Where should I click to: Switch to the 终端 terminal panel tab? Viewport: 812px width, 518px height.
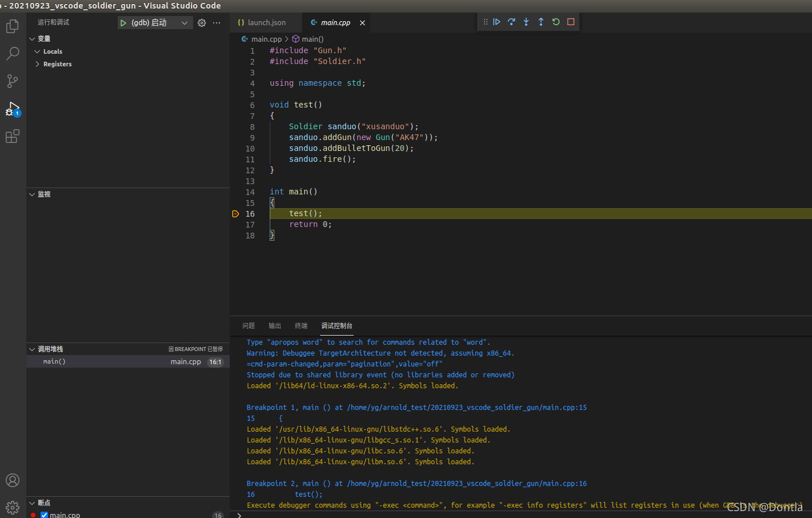click(x=301, y=326)
